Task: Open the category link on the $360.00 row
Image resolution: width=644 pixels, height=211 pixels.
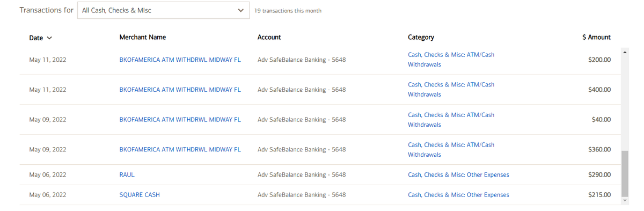Action: click(451, 150)
